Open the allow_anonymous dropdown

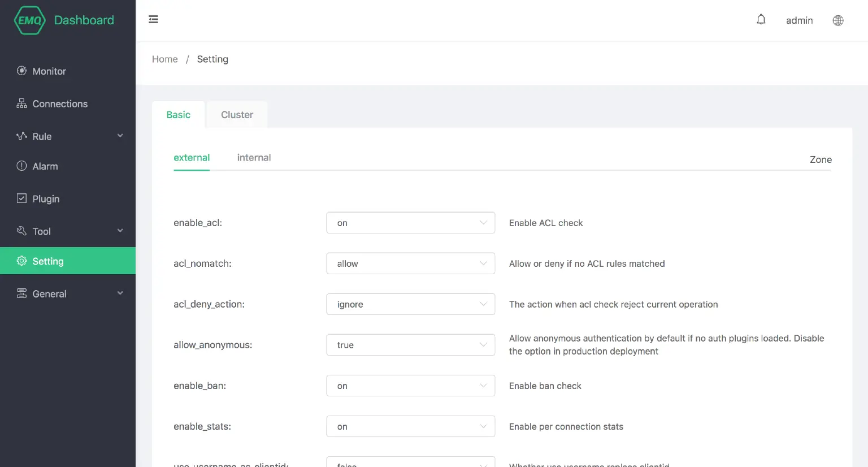410,345
